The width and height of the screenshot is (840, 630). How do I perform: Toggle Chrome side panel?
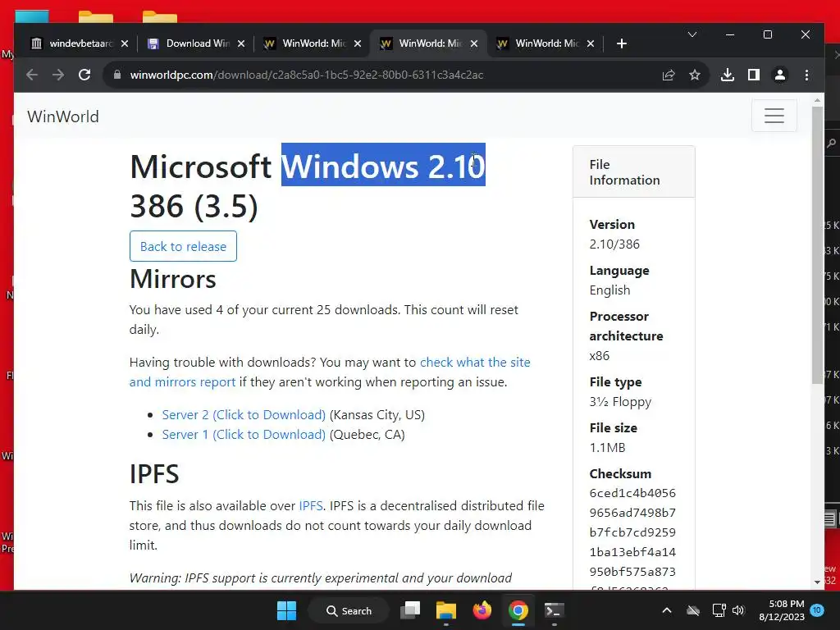[754, 75]
